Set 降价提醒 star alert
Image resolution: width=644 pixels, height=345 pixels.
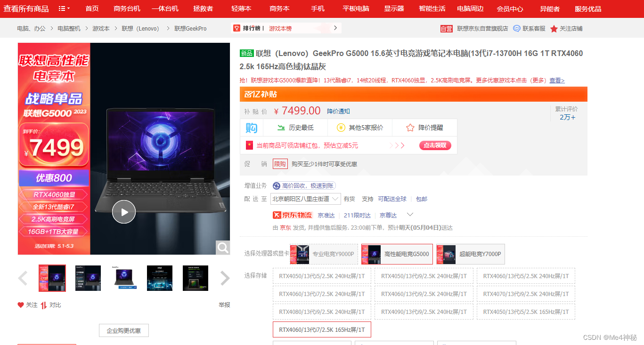(410, 128)
